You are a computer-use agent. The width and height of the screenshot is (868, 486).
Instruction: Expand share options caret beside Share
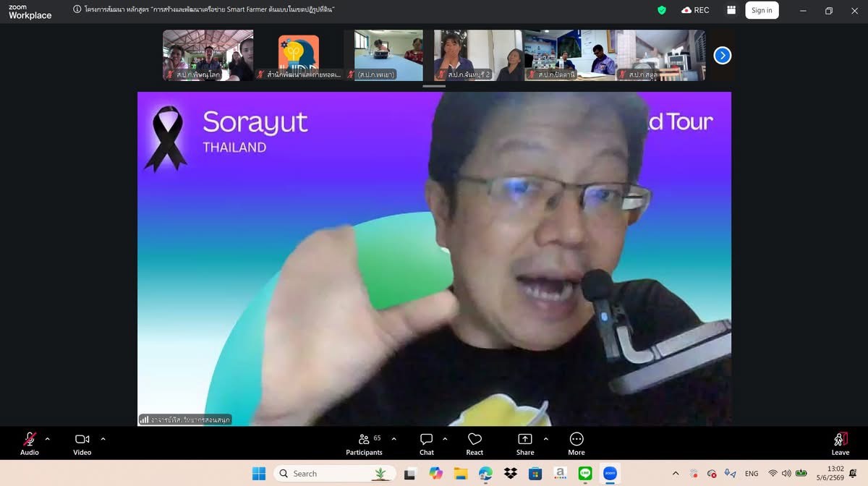tap(545, 439)
